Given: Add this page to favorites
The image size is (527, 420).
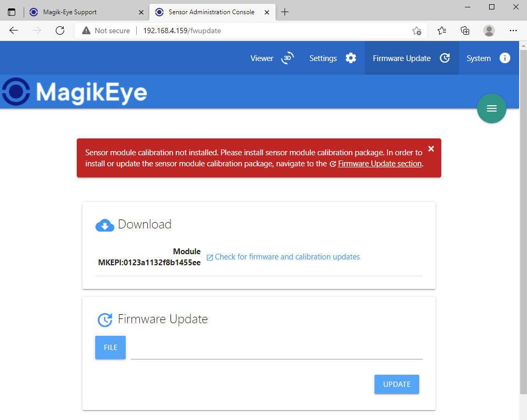Looking at the screenshot, I should pos(417,31).
